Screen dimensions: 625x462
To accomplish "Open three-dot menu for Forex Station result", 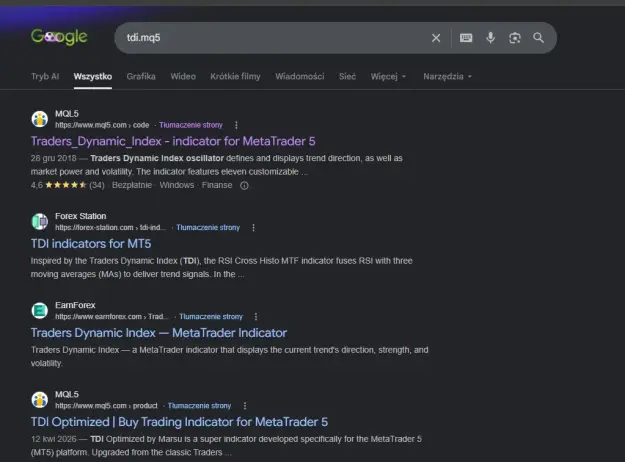I will pyautogui.click(x=254, y=228).
